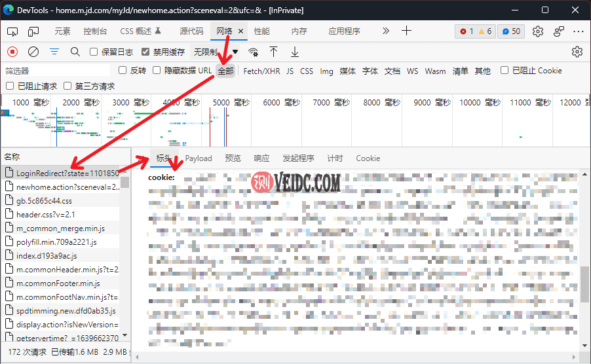Activate the inspect element picker icon
Viewport: 591px width, 364px height.
(12, 31)
